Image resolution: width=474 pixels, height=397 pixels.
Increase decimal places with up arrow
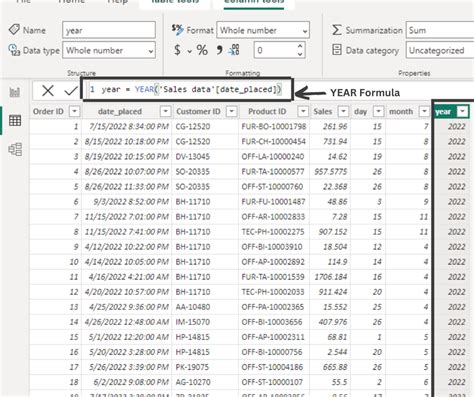click(300, 46)
